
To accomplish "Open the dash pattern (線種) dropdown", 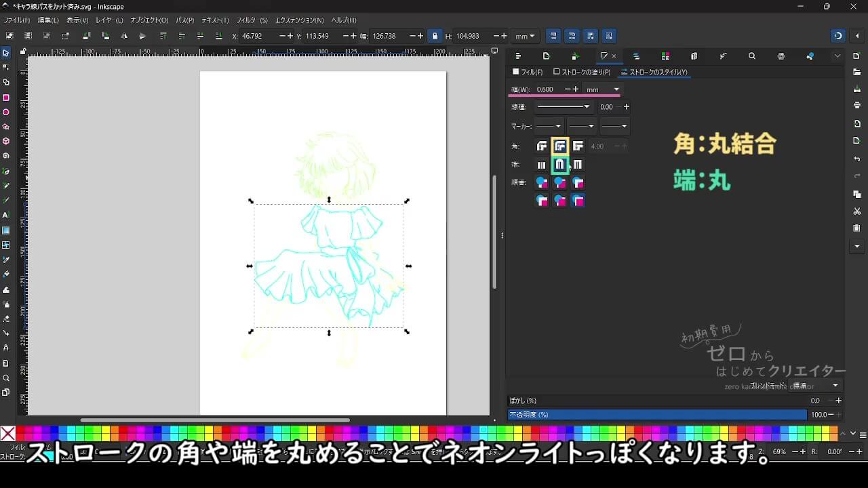I will (563, 107).
